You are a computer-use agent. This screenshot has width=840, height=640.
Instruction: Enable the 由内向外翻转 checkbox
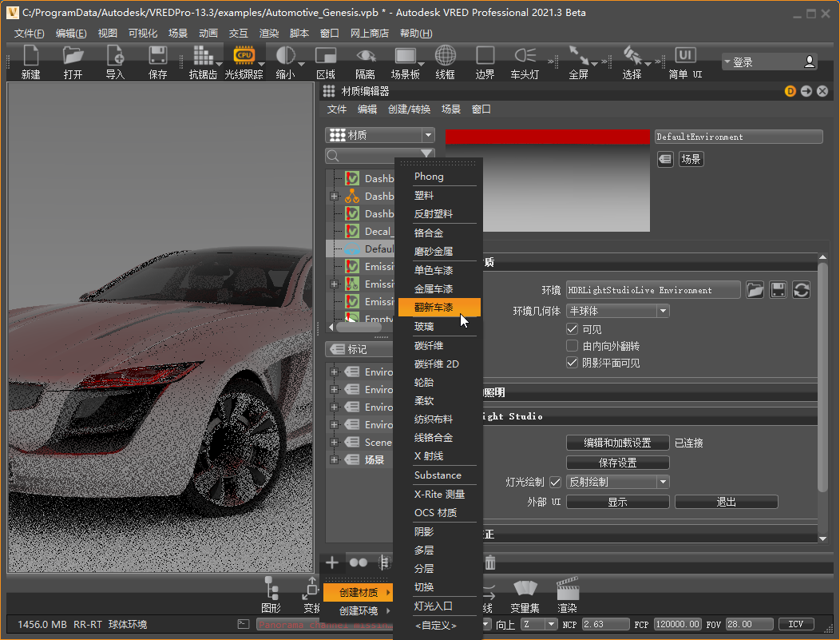pos(572,346)
